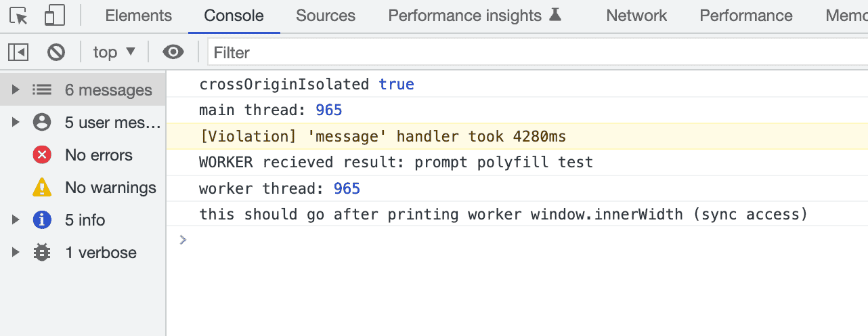This screenshot has height=336, width=868.
Task: Toggle the device toolbar icon
Action: point(54,16)
